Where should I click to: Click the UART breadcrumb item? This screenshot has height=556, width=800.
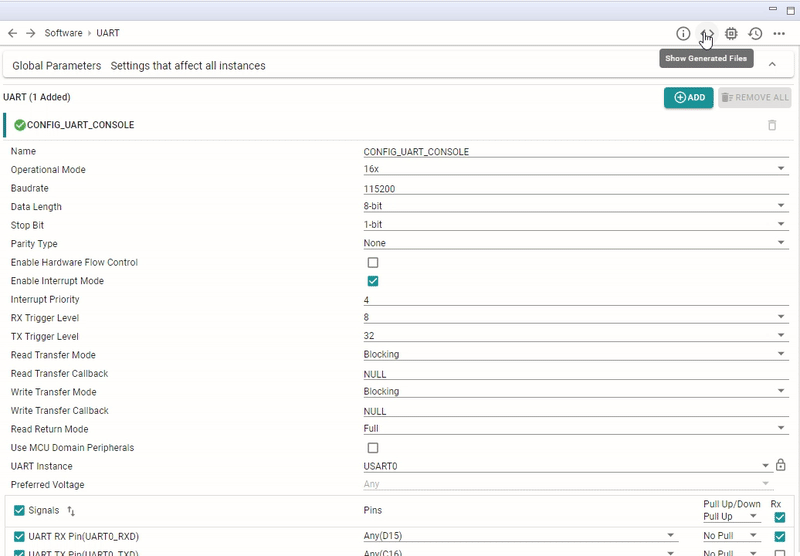[x=108, y=33]
